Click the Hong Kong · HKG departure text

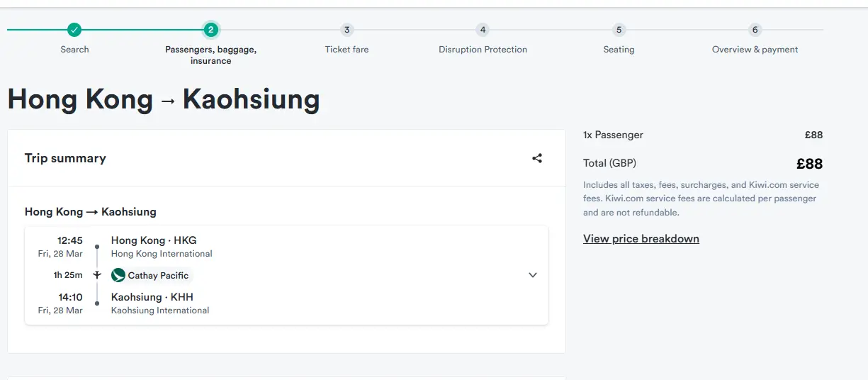(x=154, y=240)
